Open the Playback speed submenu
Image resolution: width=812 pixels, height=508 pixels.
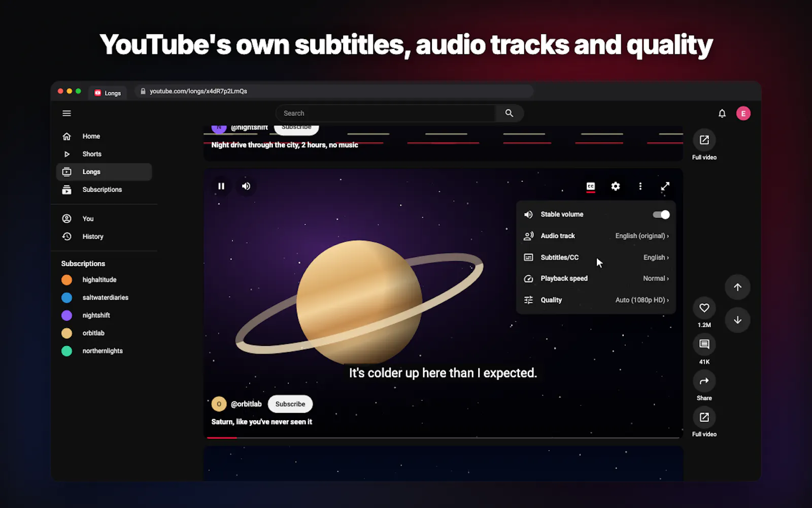point(596,278)
